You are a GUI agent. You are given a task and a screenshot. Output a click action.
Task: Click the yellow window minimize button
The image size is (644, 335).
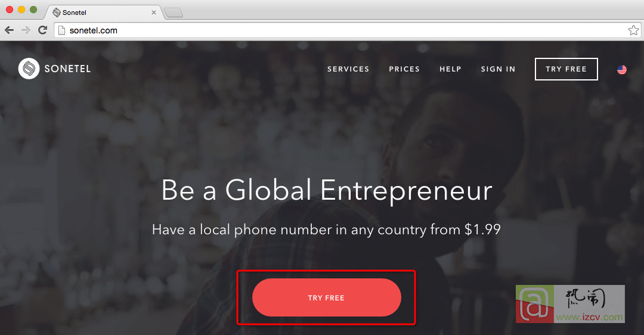[21, 10]
